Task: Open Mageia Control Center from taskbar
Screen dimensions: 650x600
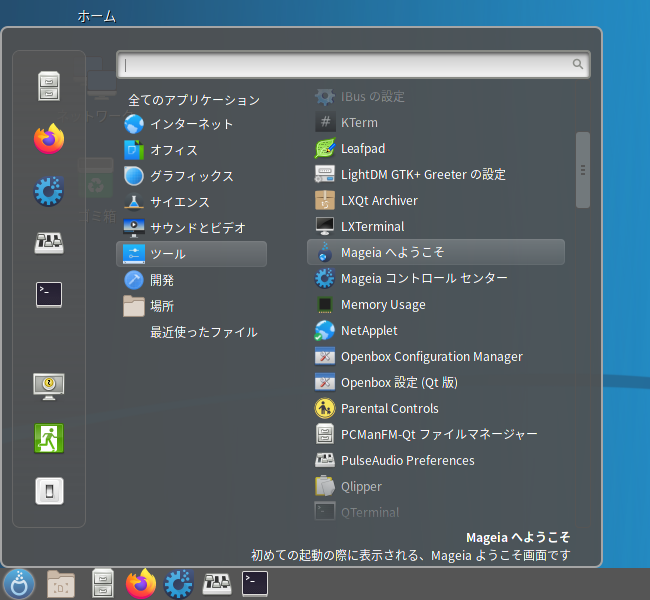Action: 179,584
